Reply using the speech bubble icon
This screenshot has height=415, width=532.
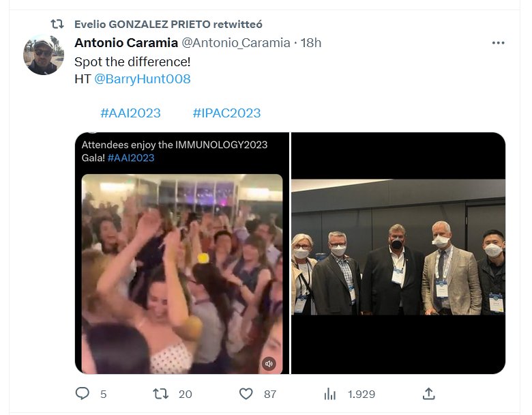point(83,394)
